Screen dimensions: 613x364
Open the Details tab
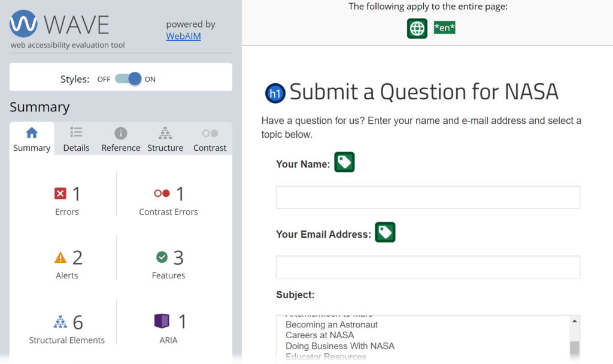[x=76, y=139]
